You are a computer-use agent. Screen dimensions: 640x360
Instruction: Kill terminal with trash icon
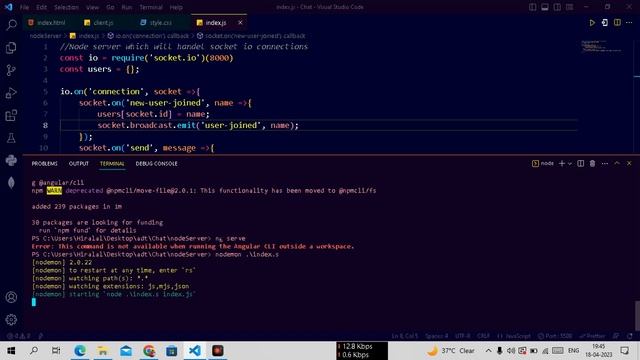pos(592,163)
